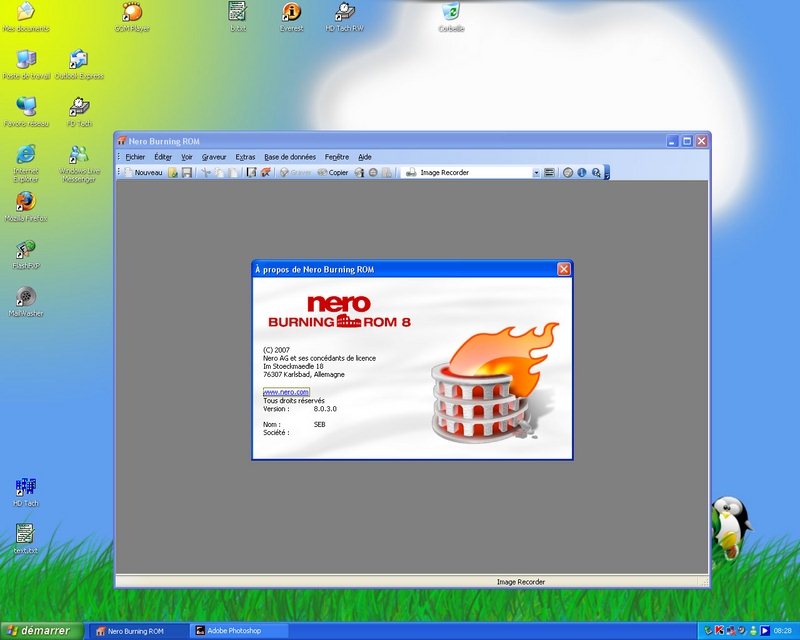800x640 pixels.
Task: Open the Fenêtre menu
Action: pyautogui.click(x=337, y=157)
